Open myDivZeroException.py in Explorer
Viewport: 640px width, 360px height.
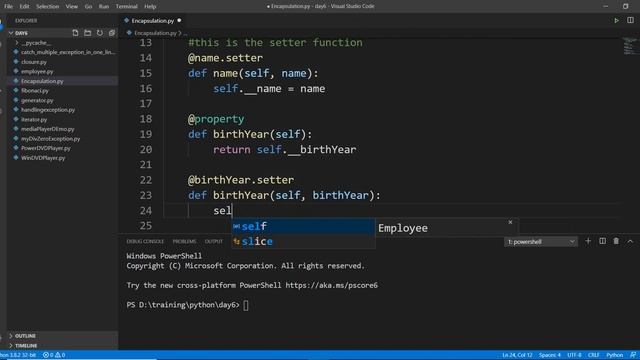[x=50, y=139]
